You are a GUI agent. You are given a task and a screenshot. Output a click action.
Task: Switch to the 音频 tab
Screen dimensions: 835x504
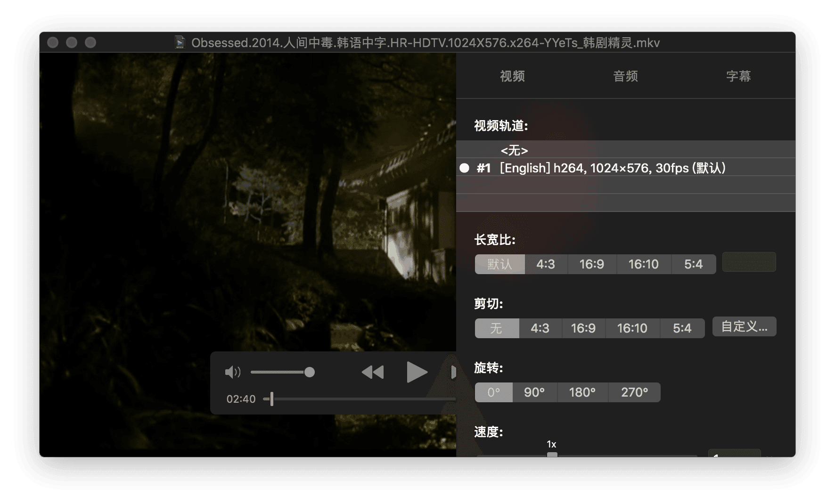coord(625,76)
